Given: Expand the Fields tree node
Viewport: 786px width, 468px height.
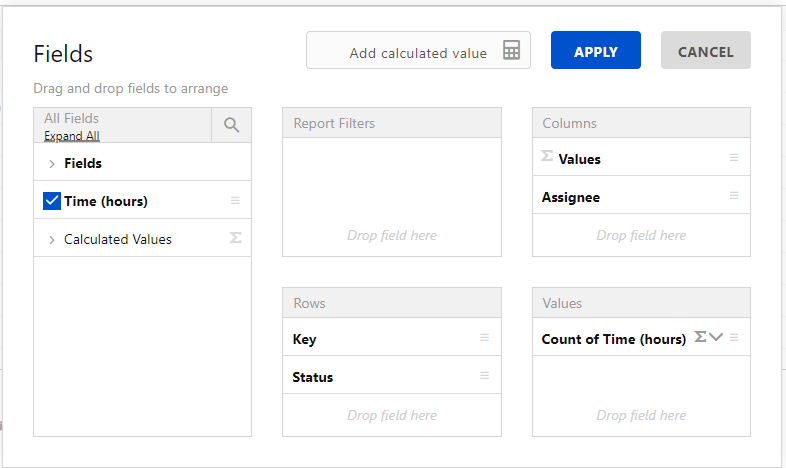Looking at the screenshot, I should click(52, 163).
